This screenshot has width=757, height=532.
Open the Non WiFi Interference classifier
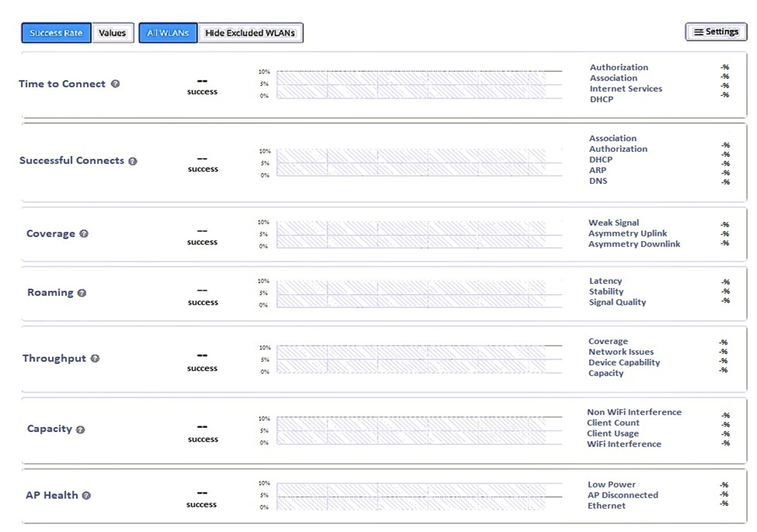click(x=634, y=412)
